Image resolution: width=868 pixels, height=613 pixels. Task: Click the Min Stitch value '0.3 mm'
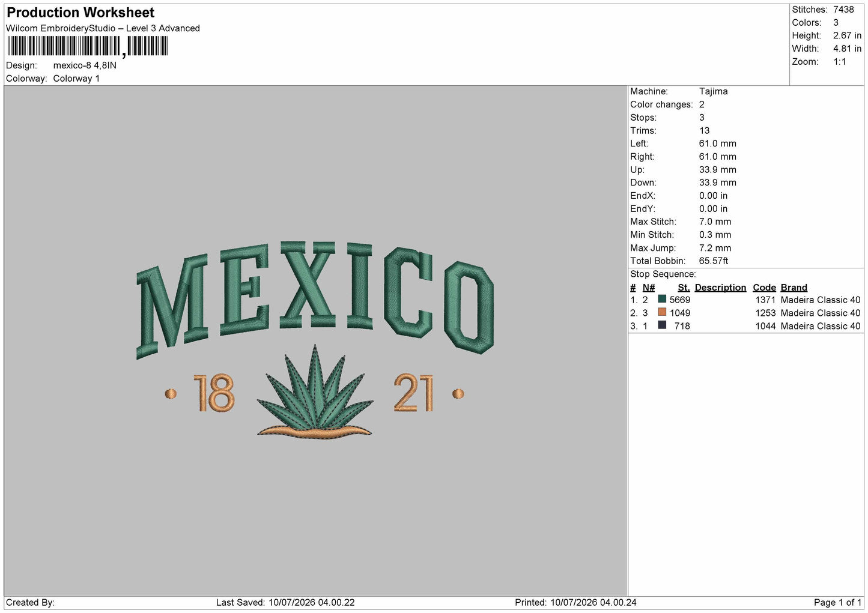click(x=715, y=235)
